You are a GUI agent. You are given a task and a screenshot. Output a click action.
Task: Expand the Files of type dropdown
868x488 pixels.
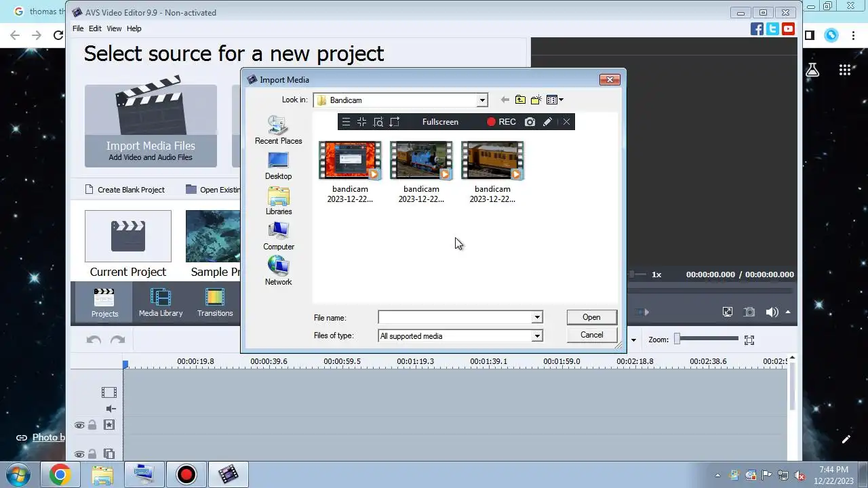[x=536, y=336]
